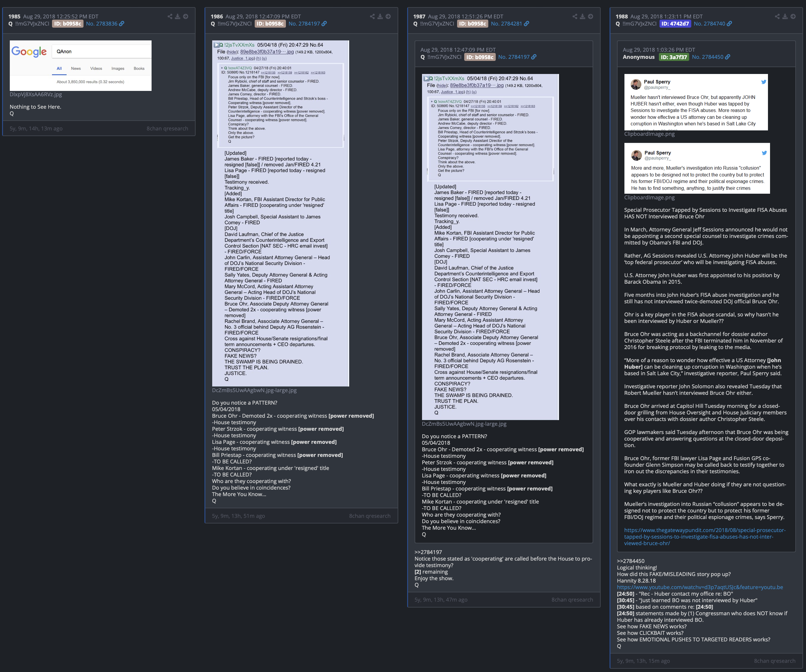Click the link icon beside No. 2784740
Viewport: 806px width, 672px height.
coord(729,24)
